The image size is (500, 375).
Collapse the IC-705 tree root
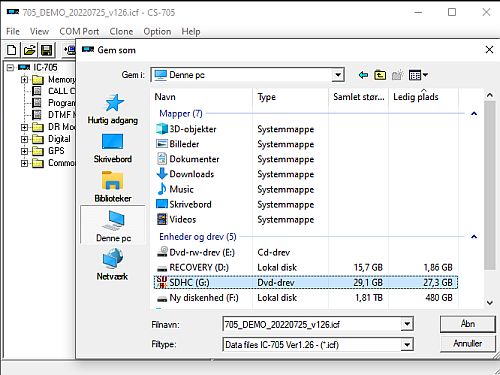click(x=10, y=68)
